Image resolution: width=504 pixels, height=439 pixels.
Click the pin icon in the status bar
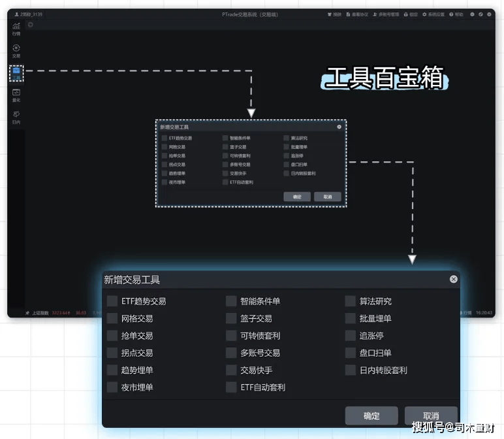[27, 313]
